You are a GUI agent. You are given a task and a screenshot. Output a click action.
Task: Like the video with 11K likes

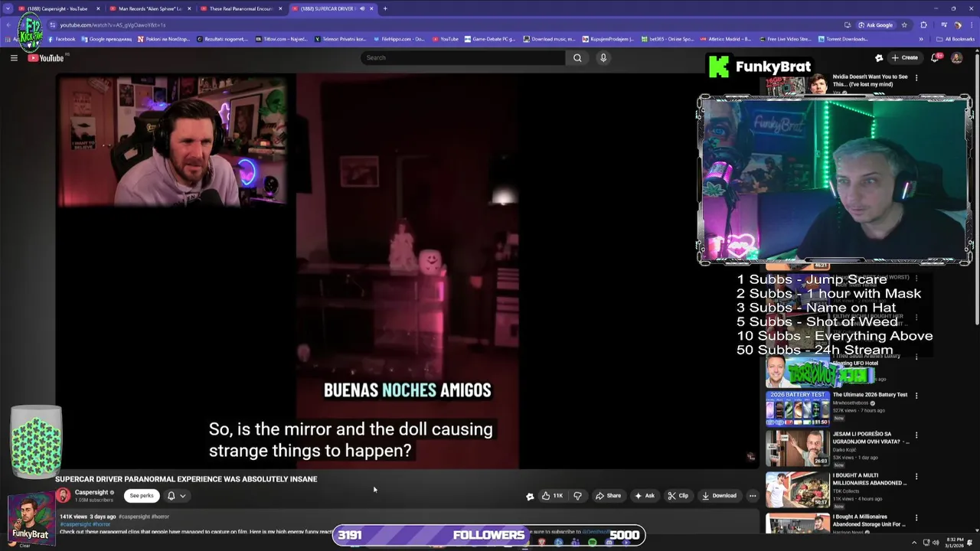tap(552, 496)
